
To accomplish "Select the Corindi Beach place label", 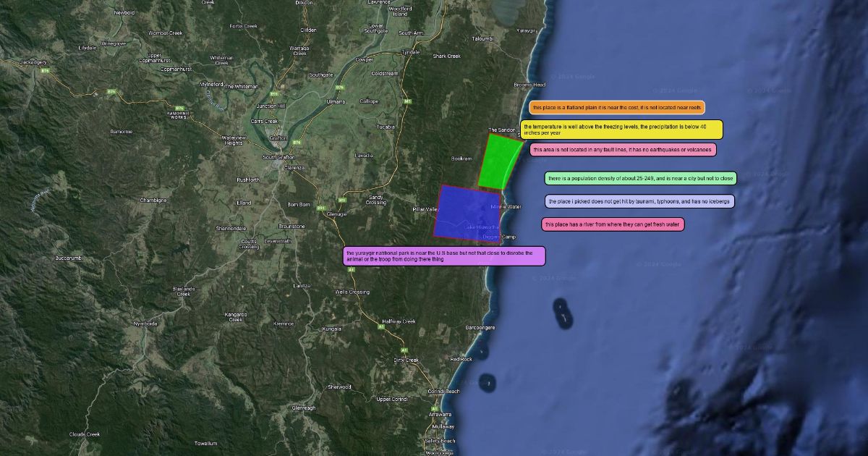I will (x=443, y=392).
